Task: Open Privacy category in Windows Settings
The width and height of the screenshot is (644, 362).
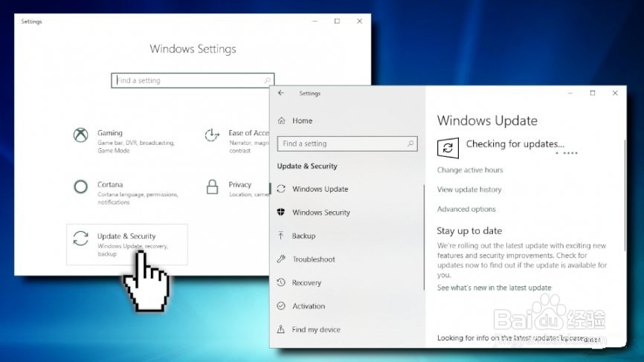Action: pyautogui.click(x=240, y=184)
